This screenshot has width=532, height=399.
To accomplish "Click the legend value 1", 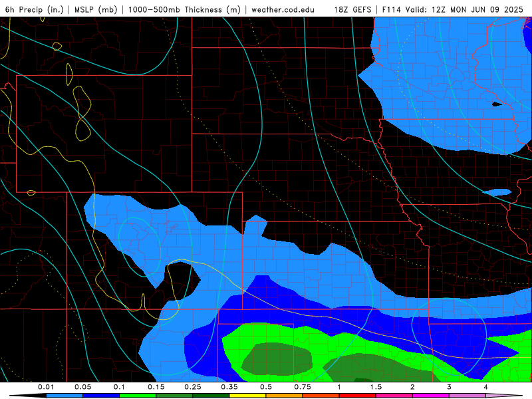I will pyautogui.click(x=339, y=387).
